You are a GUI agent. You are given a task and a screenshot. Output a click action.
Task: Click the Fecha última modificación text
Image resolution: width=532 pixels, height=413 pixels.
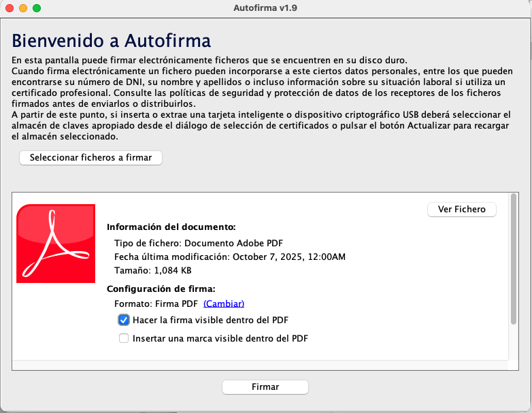pos(229,257)
